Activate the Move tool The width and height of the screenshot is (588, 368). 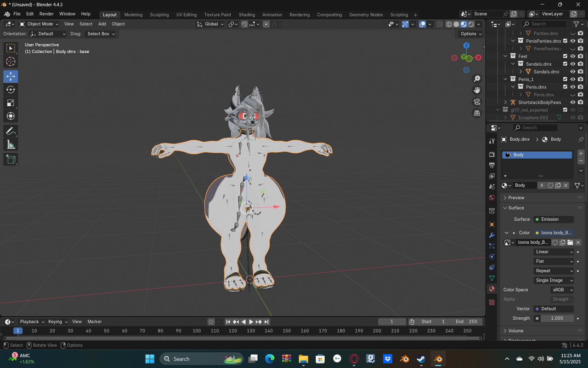pos(11,76)
